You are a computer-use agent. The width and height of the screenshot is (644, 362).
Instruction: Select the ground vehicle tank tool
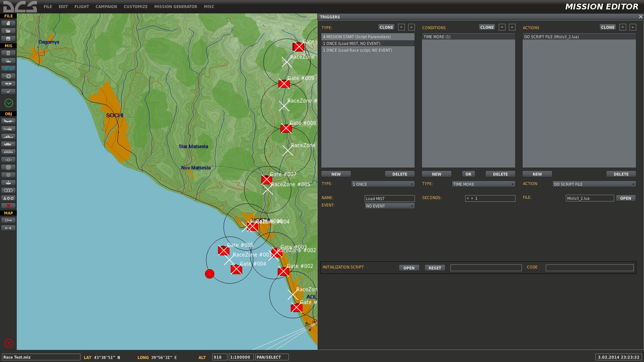click(x=8, y=144)
